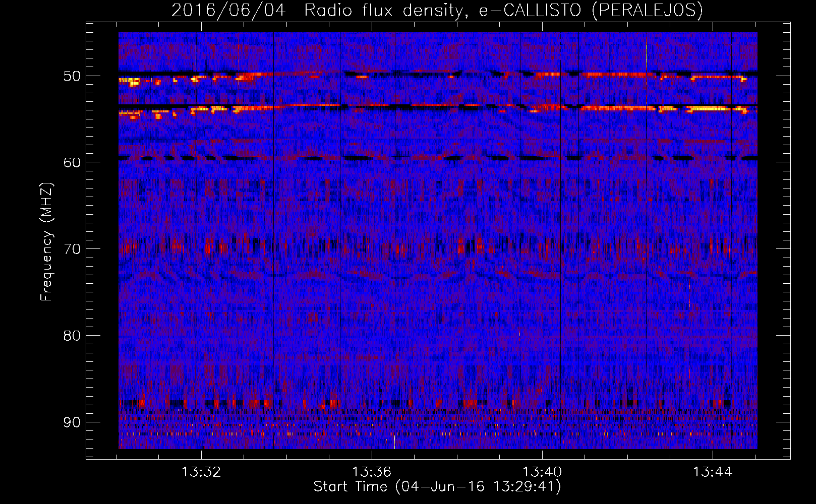Click the 13:44 time tick label
This screenshot has height=504, width=816.
(713, 472)
